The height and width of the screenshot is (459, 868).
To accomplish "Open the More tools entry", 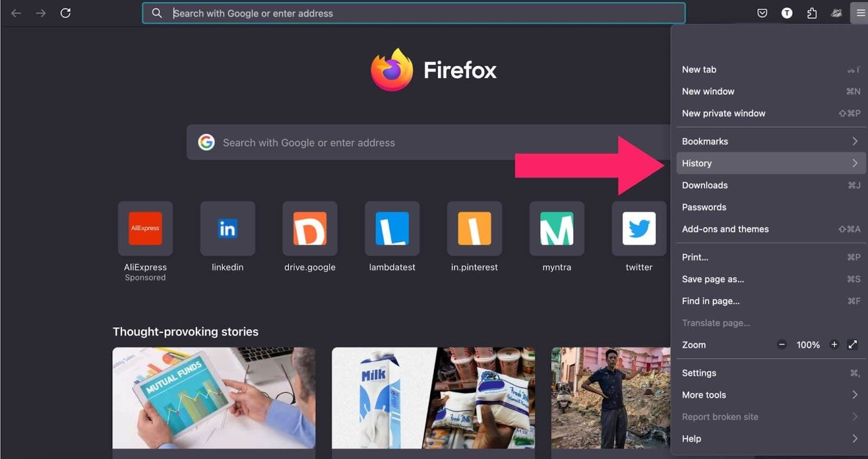I will click(771, 395).
